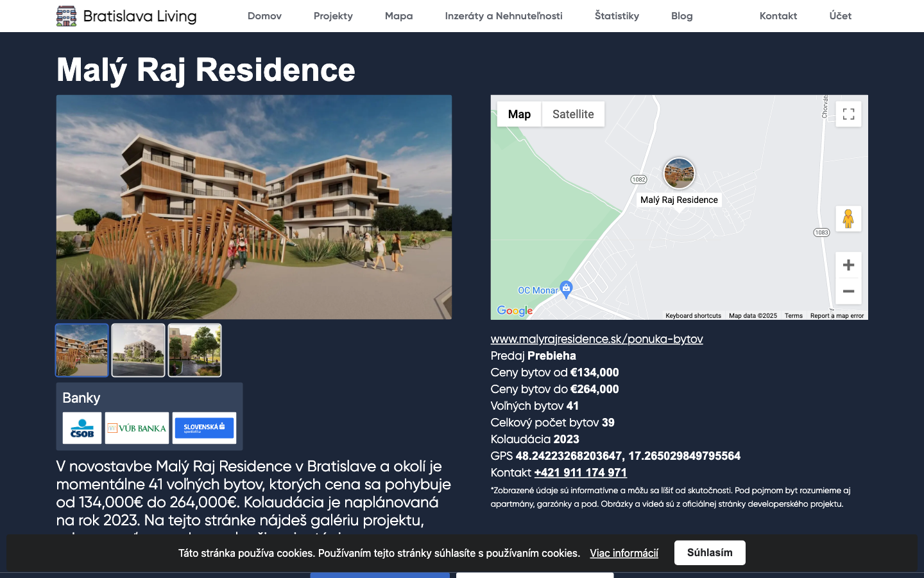Image resolution: width=924 pixels, height=578 pixels.
Task: Select the second project gallery thumbnail
Action: pyautogui.click(x=138, y=350)
